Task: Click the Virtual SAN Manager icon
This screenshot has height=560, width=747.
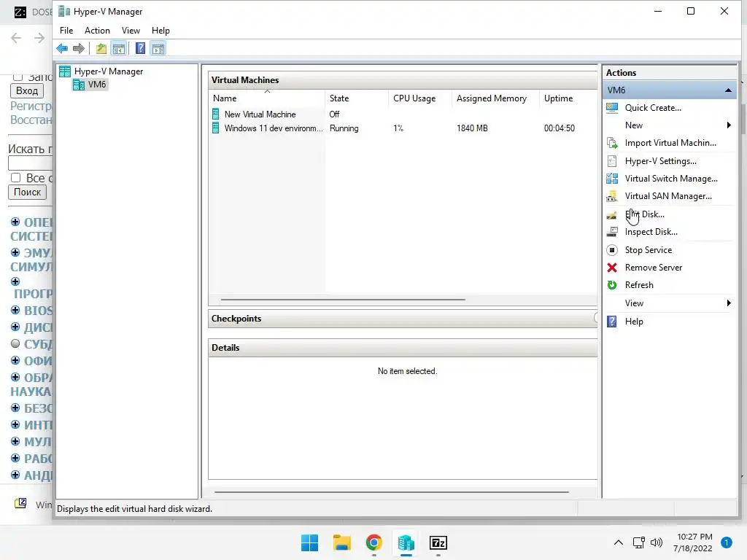Action: 612,196
